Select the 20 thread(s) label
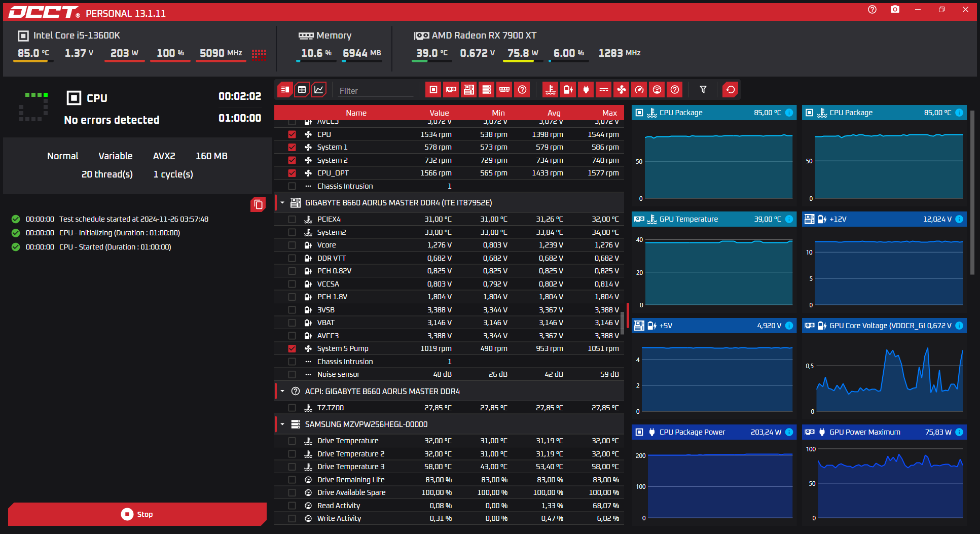This screenshot has width=980, height=534. coord(107,174)
